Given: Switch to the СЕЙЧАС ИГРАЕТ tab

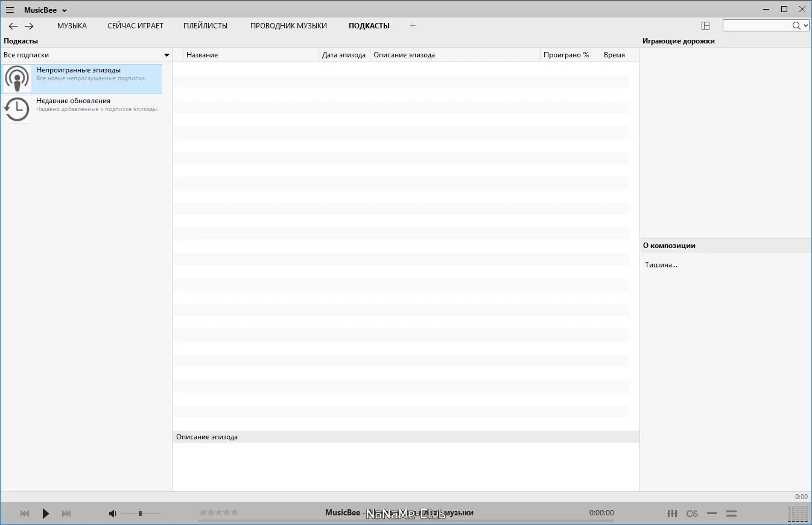Looking at the screenshot, I should 135,26.
